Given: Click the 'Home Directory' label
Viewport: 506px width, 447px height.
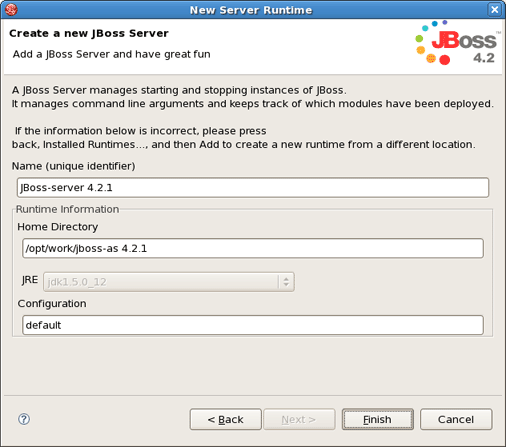Looking at the screenshot, I should [x=58, y=227].
